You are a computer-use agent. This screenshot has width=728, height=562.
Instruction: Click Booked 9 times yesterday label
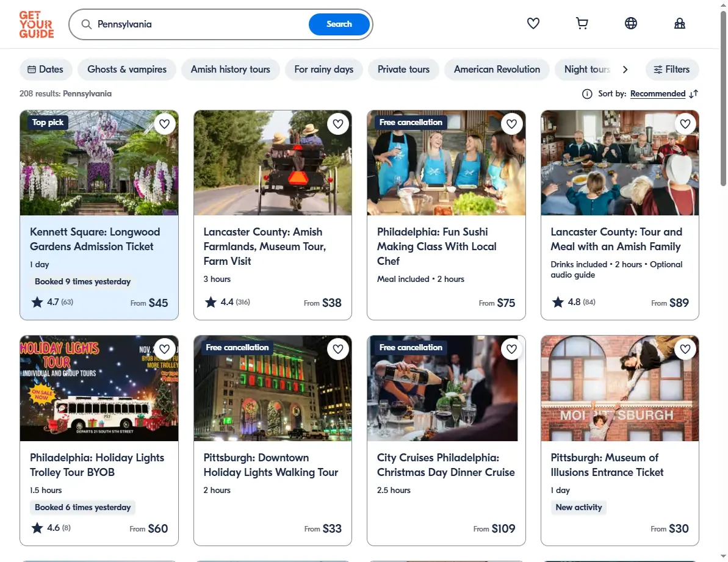(x=82, y=282)
